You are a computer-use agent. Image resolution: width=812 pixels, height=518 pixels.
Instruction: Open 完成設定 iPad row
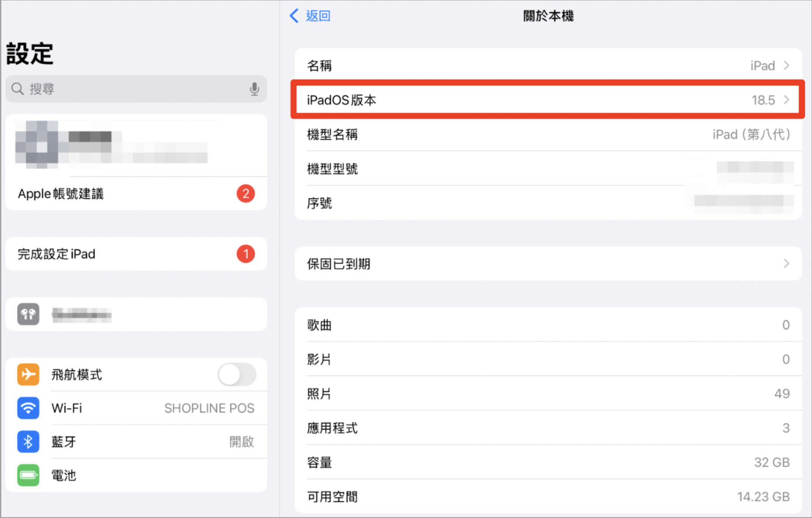click(x=136, y=254)
